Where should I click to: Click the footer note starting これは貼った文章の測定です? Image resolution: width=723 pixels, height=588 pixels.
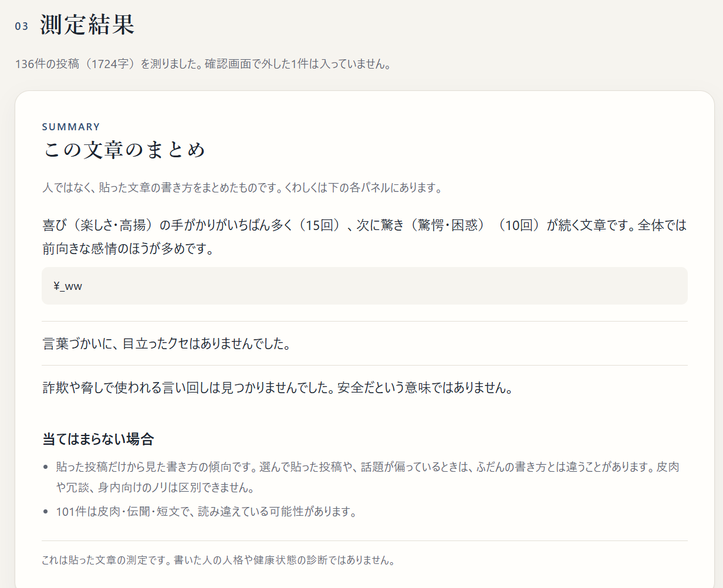[x=218, y=560]
